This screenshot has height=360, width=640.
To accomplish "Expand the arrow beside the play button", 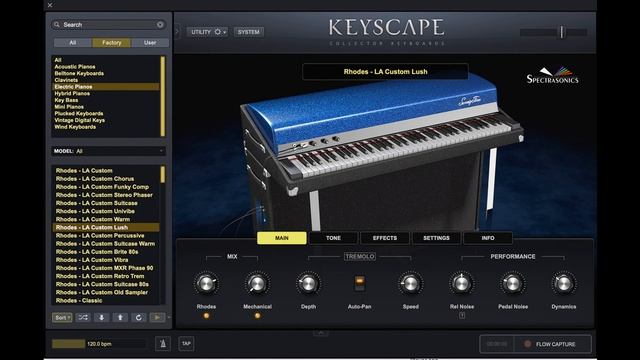I will click(169, 317).
